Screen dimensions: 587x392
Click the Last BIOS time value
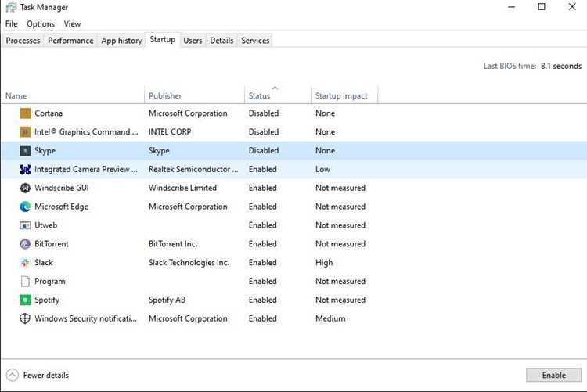point(561,66)
